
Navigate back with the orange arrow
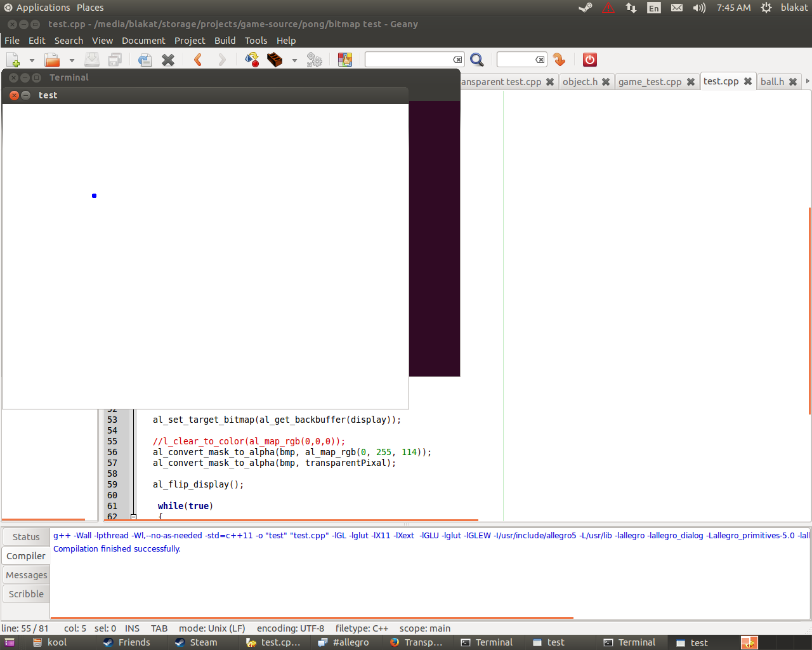tap(198, 60)
